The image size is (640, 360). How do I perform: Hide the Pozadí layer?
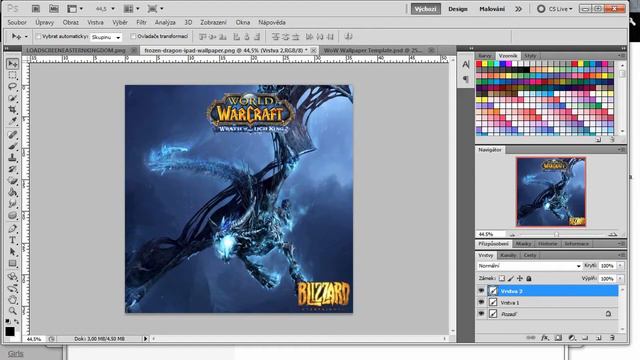tap(481, 314)
